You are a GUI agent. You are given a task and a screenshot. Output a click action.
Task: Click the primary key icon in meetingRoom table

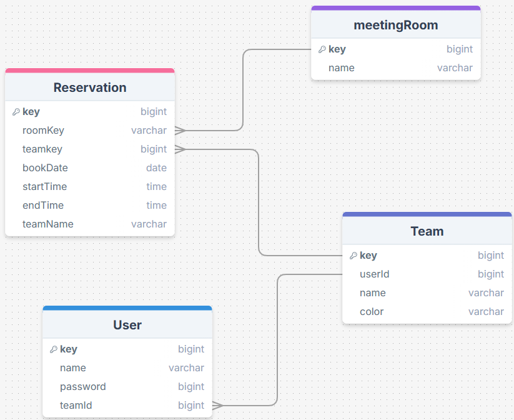coord(322,49)
